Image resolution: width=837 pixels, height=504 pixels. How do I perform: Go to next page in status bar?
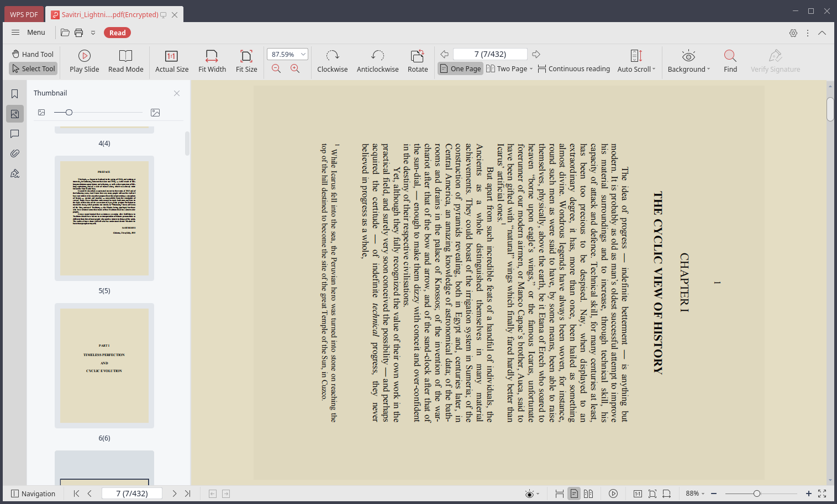coord(175,494)
